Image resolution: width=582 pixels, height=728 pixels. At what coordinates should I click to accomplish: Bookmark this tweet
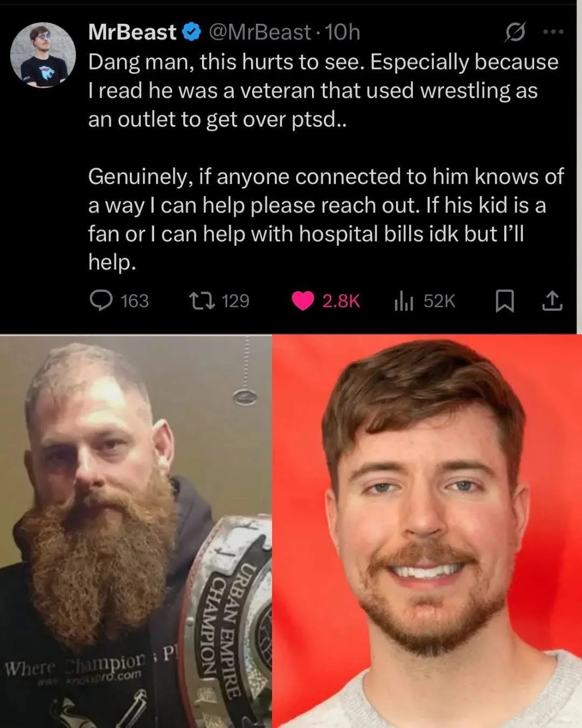(504, 301)
